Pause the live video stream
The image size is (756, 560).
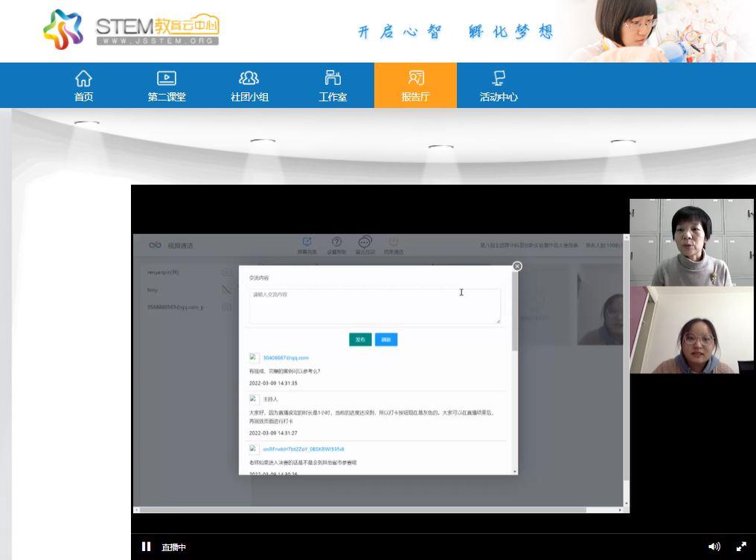pos(146,547)
